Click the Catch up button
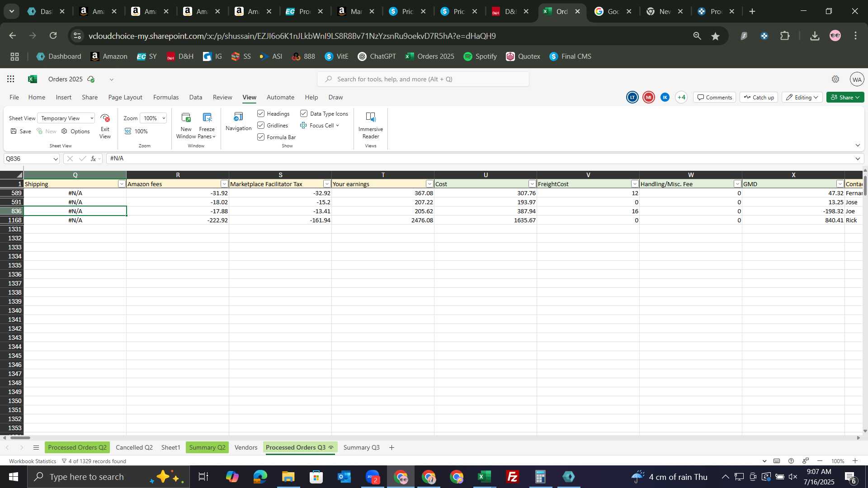The height and width of the screenshot is (488, 868). click(x=759, y=97)
